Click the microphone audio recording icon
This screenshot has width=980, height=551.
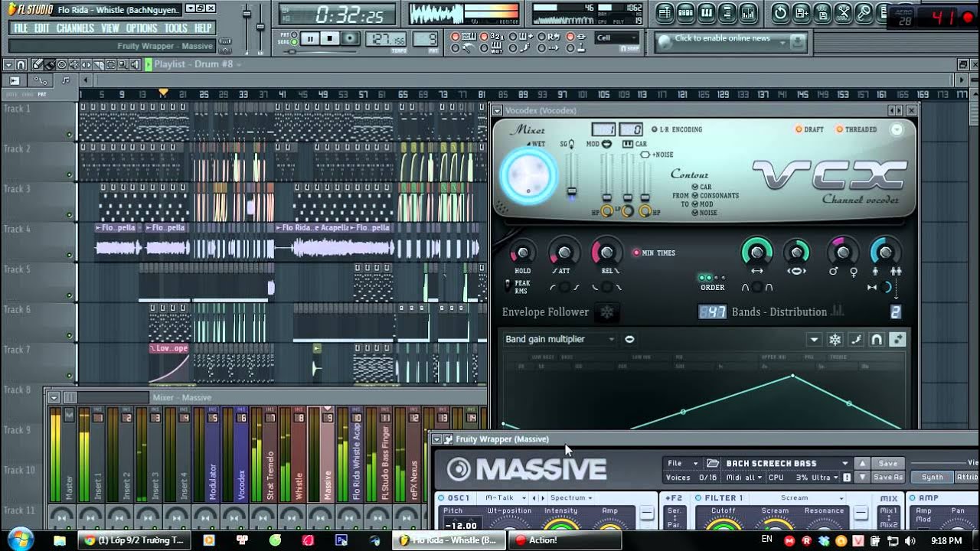[x=864, y=13]
